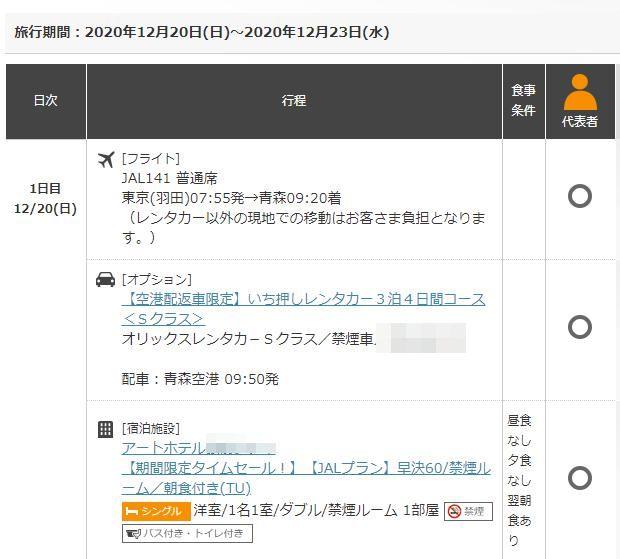The image size is (620, 559).
Task: Click the 行程 column header
Action: (x=294, y=101)
